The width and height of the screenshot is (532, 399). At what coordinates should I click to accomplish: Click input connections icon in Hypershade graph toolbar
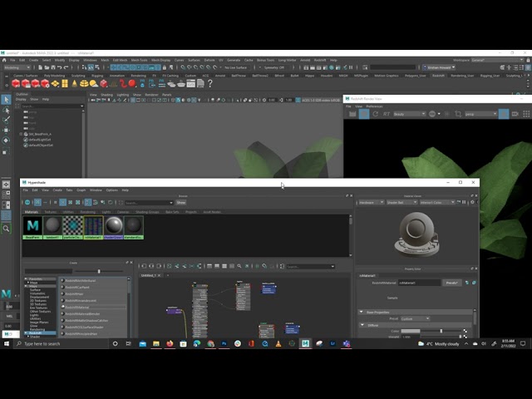(x=144, y=266)
